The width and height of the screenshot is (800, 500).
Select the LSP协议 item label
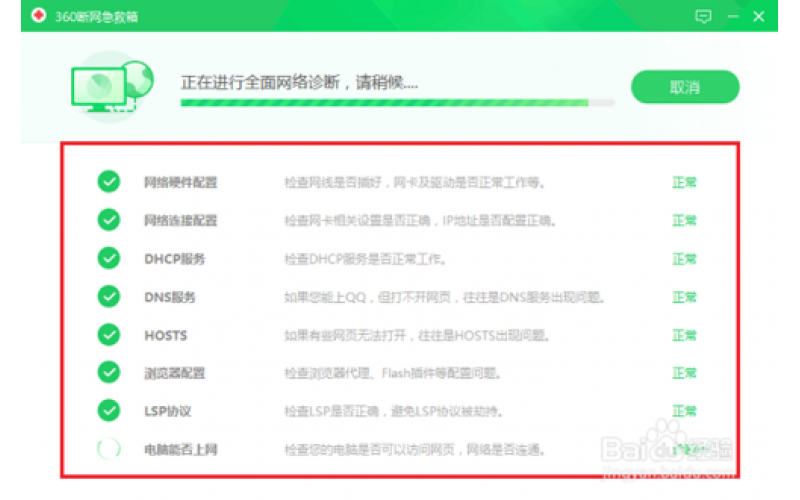tap(167, 411)
